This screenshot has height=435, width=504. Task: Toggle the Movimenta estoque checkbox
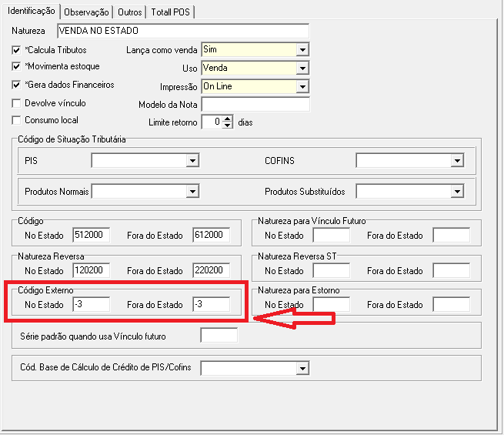(16, 66)
